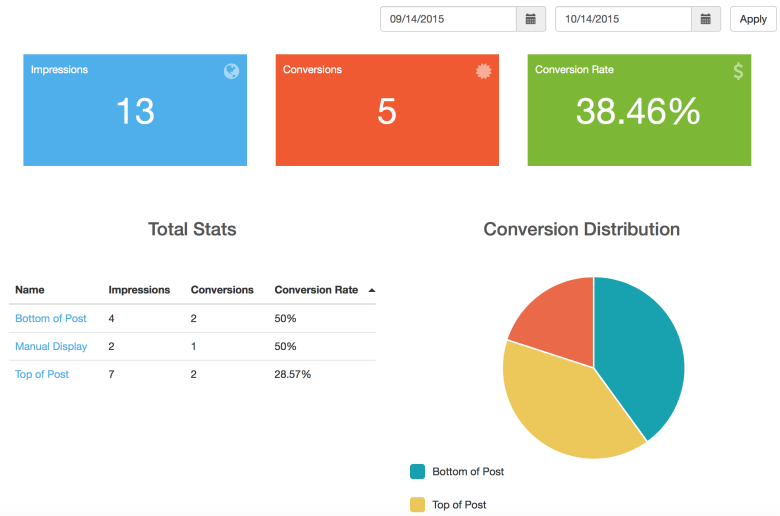Click impressions value 7 in Top of Post row
Viewport: 780px width, 516px height.
click(x=111, y=374)
